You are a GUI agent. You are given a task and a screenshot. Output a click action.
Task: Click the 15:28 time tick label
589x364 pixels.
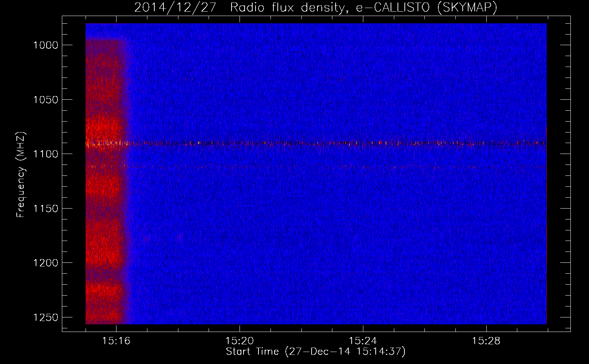[x=486, y=341]
